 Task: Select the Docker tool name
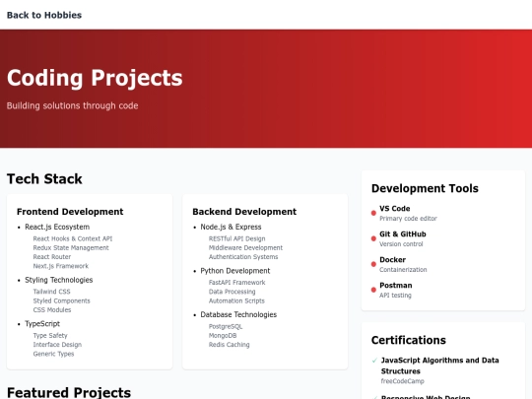click(392, 259)
